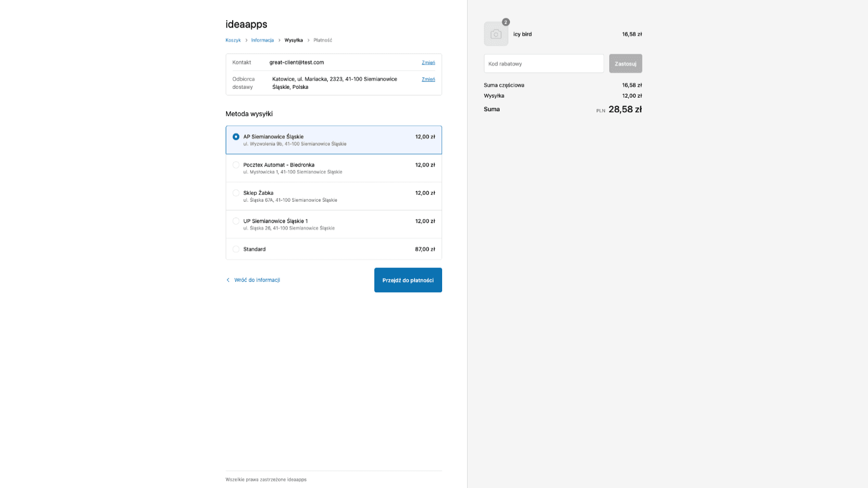The width and height of the screenshot is (868, 488).
Task: Change the contact email via Zmień
Action: [x=428, y=62]
